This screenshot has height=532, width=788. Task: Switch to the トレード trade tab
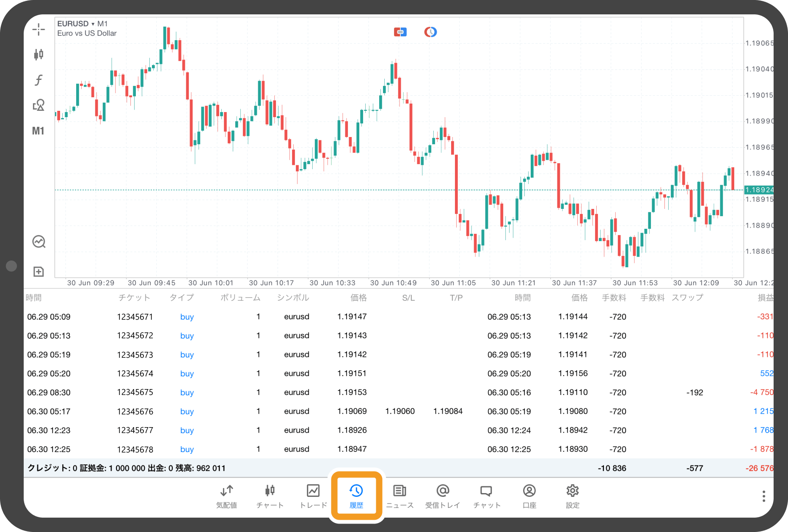click(x=313, y=496)
